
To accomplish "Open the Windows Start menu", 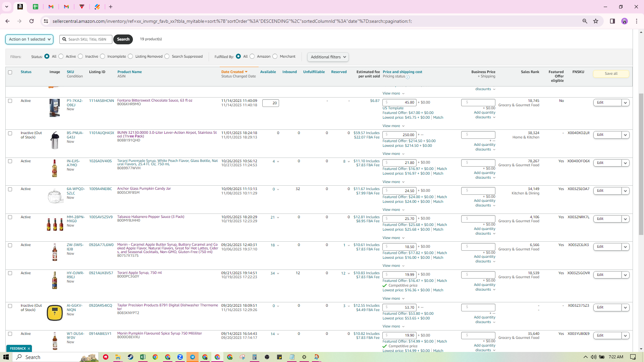I will pyautogui.click(x=6, y=357).
